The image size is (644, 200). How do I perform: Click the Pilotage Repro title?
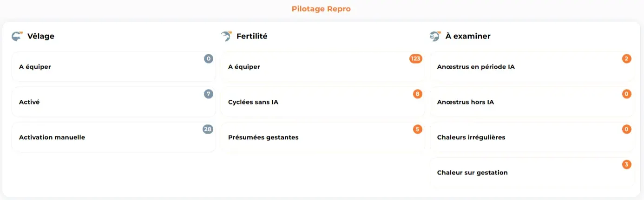(322, 8)
